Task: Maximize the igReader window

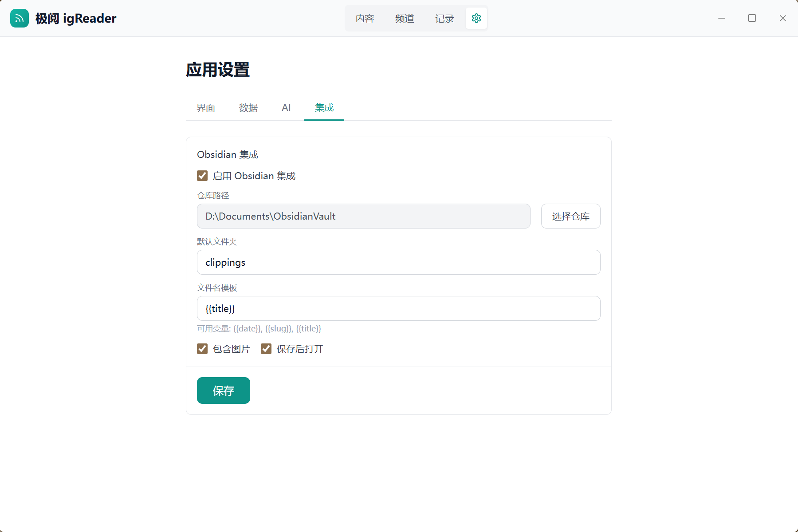Action: tap(752, 18)
